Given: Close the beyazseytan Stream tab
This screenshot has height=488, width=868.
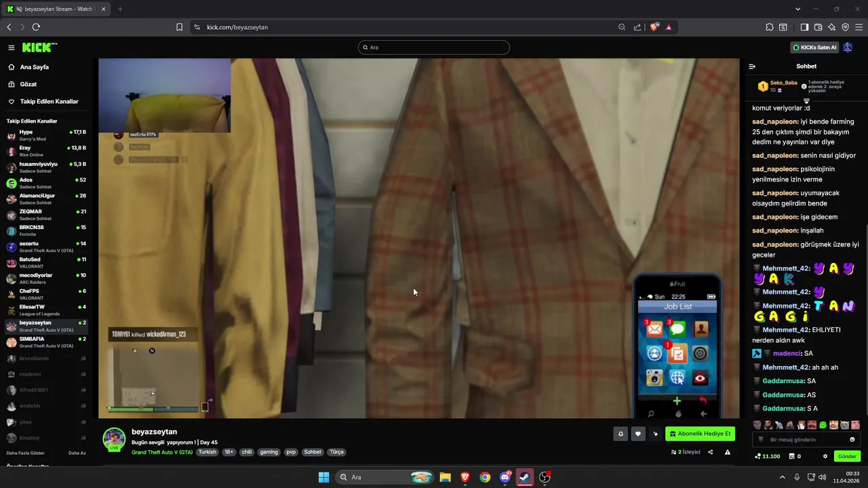Looking at the screenshot, I should [103, 9].
